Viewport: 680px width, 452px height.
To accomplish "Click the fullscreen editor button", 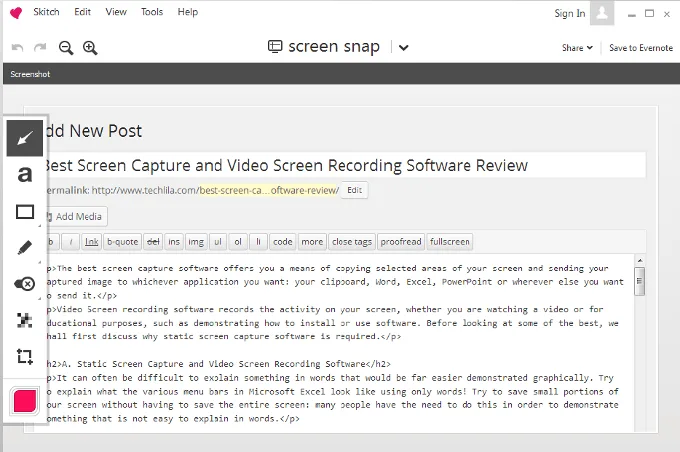I will (450, 242).
